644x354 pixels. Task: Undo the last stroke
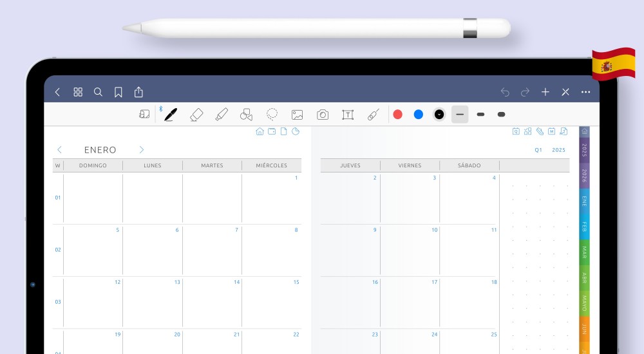click(505, 92)
